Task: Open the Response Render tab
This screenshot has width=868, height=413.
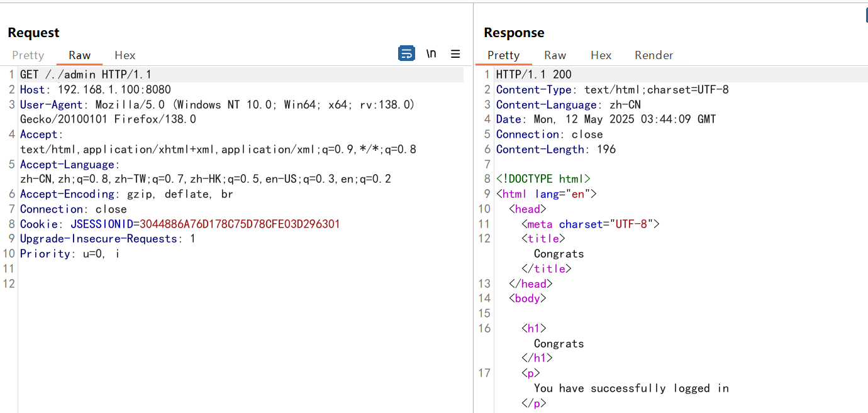Action: 654,55
